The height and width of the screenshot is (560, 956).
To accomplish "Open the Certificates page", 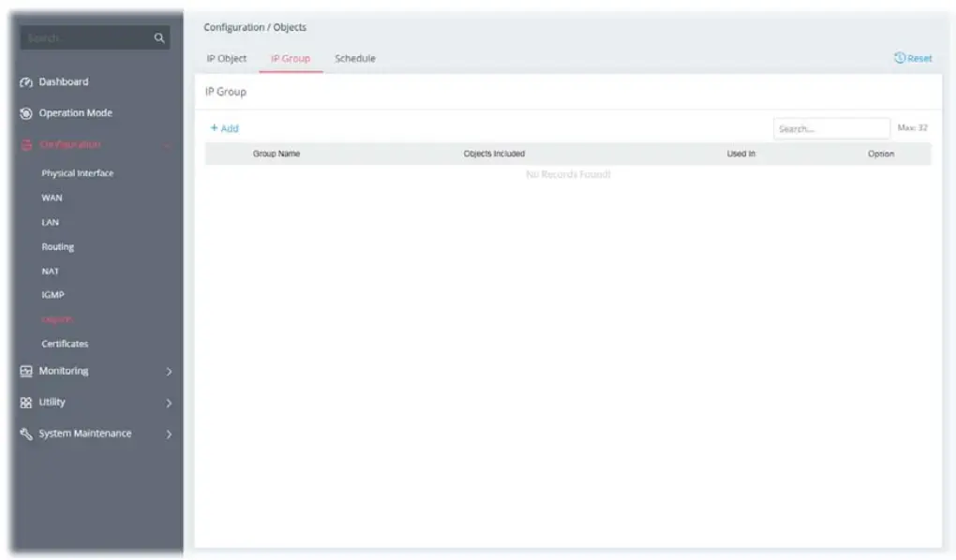I will click(x=65, y=344).
